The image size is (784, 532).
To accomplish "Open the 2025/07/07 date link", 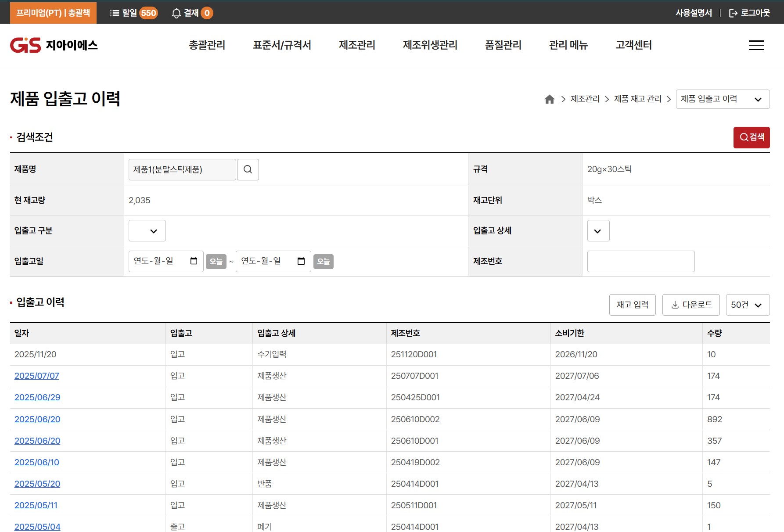I will 37,376.
